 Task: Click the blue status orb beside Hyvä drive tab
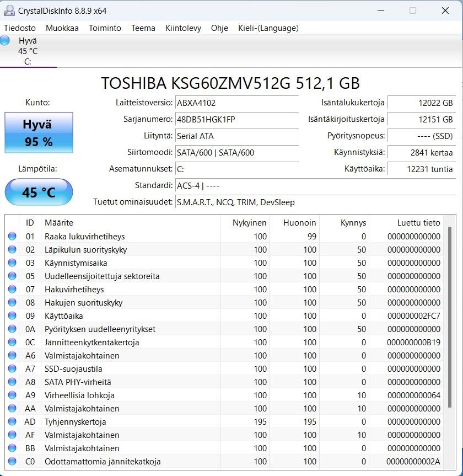pos(5,40)
